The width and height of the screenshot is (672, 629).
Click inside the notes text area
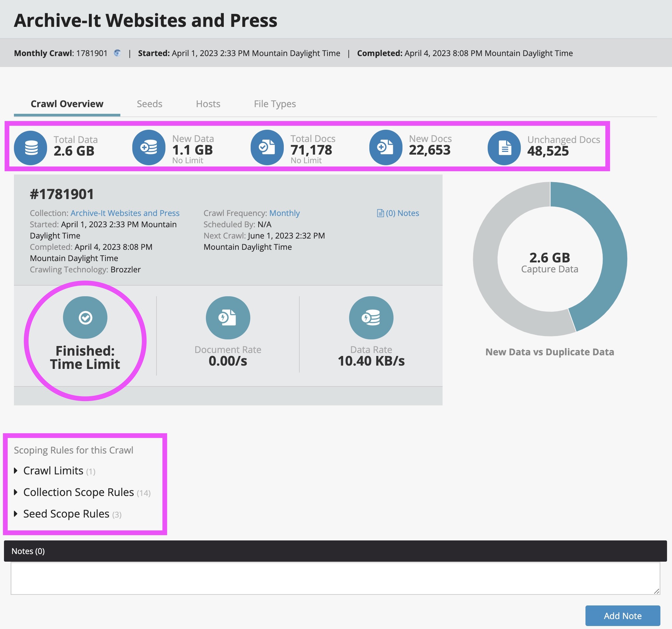(335, 578)
